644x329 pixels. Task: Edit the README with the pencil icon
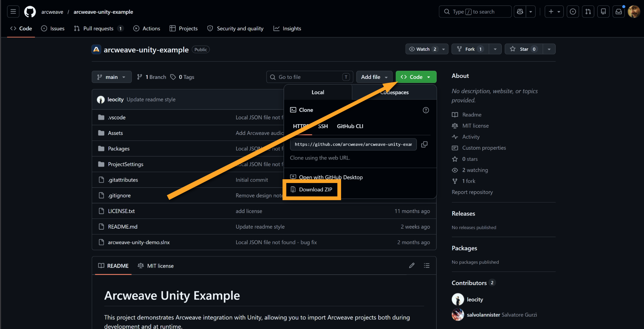[412, 266]
